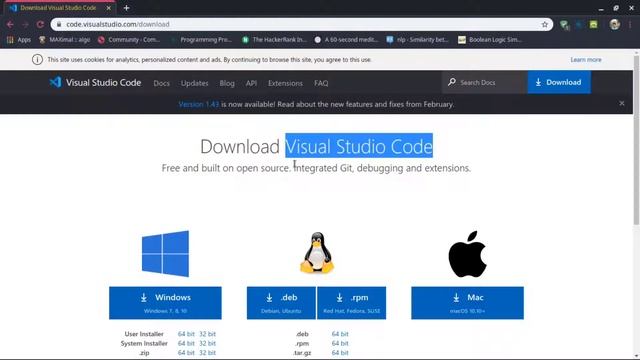The image size is (640, 360).
Task: Click the browser forward arrow
Action: (x=25, y=24)
